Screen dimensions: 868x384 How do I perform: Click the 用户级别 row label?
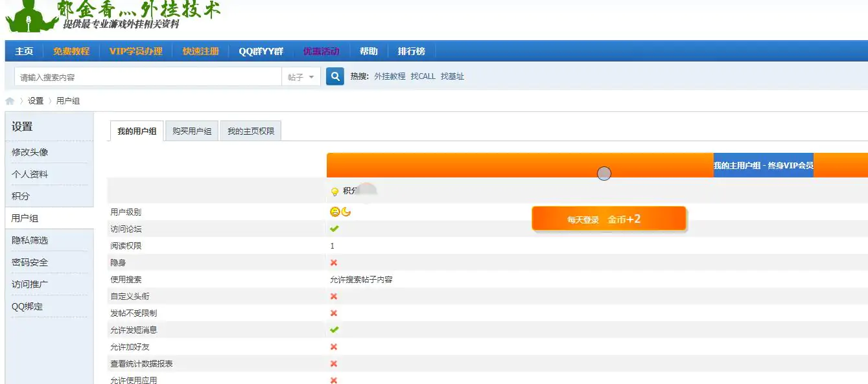click(x=126, y=212)
